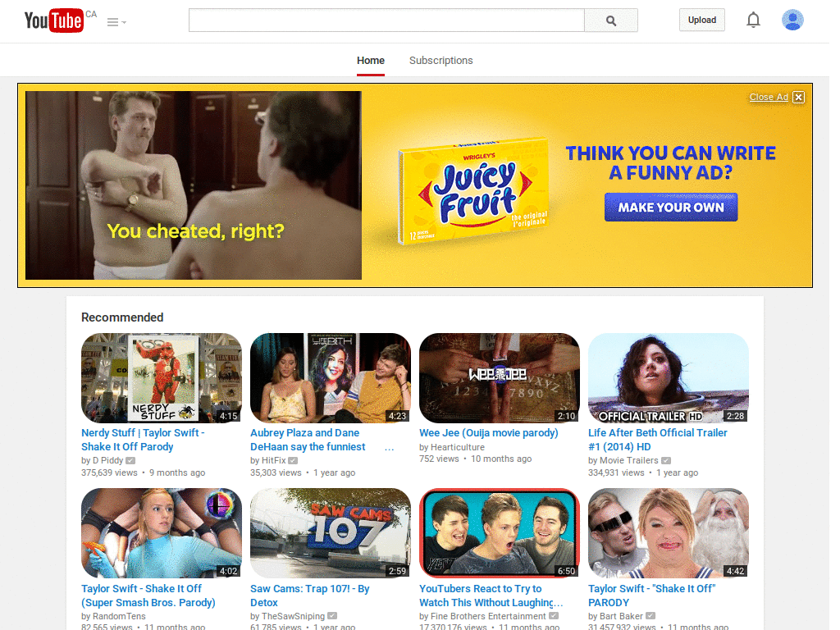Focus the search input field
The height and width of the screenshot is (630, 840).
tap(386, 21)
